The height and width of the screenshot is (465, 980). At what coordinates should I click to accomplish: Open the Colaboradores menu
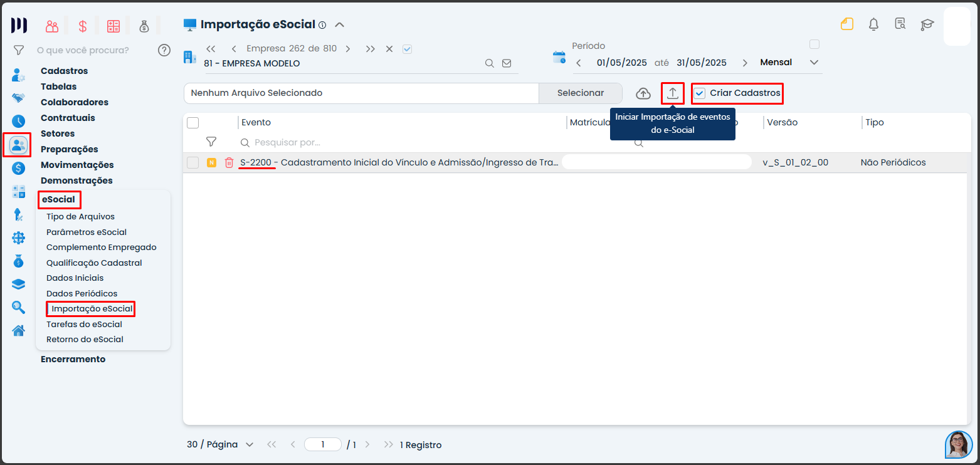pos(75,102)
